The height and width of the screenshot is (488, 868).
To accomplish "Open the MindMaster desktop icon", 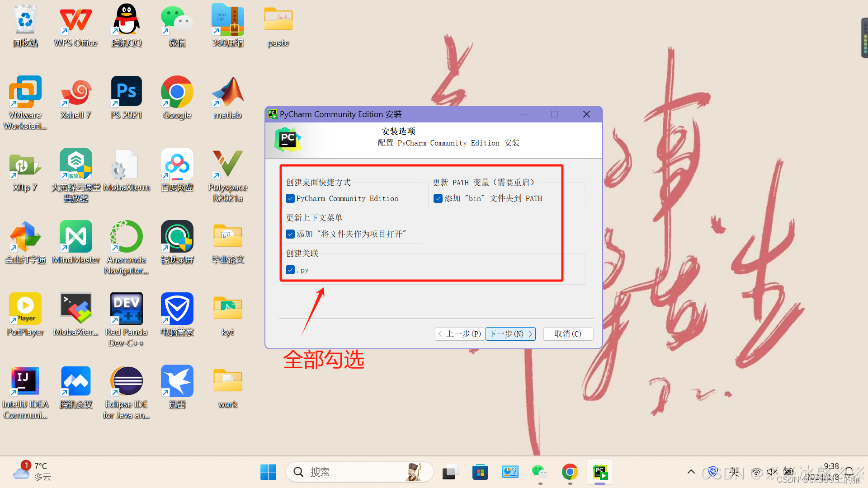I will (x=75, y=237).
